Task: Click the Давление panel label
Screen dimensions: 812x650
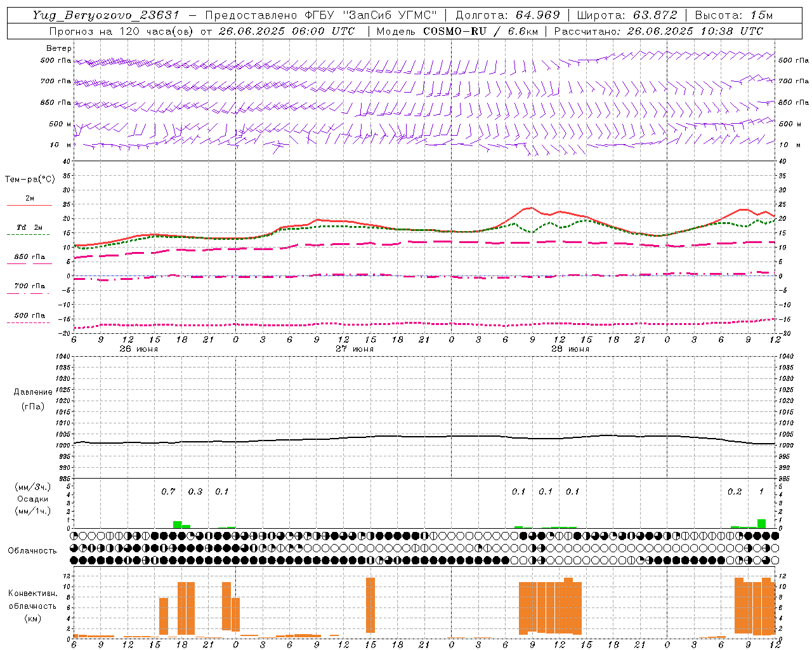Action: tap(33, 392)
